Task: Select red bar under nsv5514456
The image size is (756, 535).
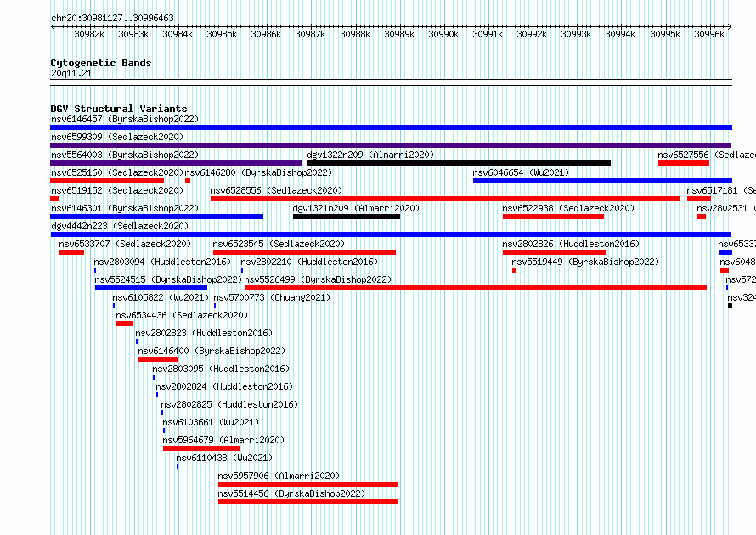Action: pos(307,502)
